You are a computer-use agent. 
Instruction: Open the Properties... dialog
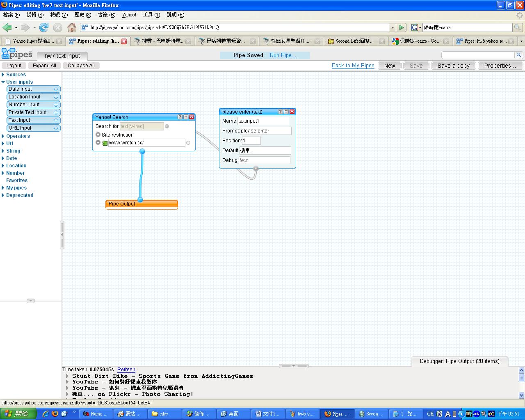(x=500, y=66)
